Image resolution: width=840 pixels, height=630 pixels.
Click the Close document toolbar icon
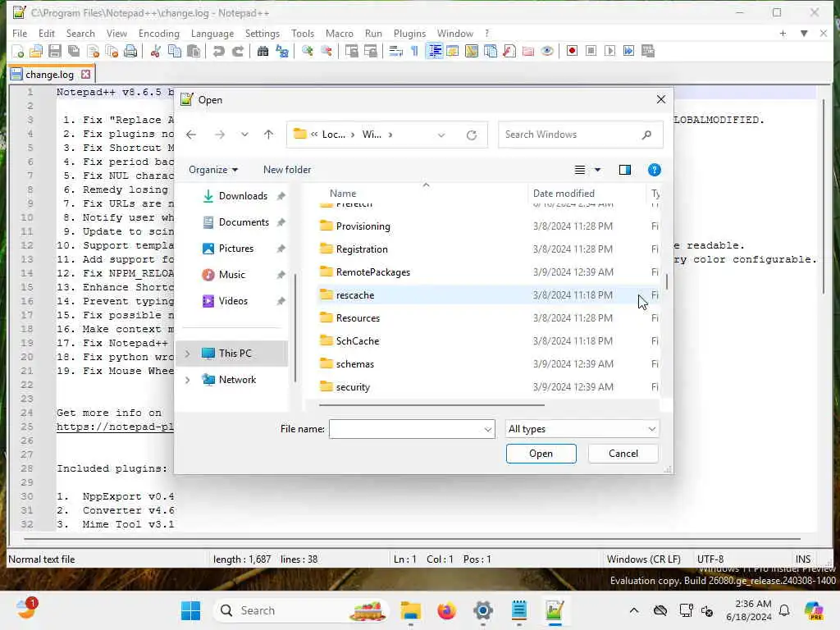click(x=94, y=52)
